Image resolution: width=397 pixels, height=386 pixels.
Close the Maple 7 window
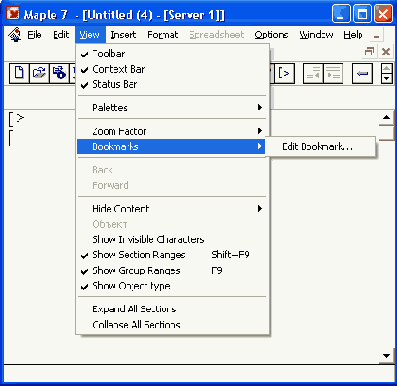tap(383, 15)
